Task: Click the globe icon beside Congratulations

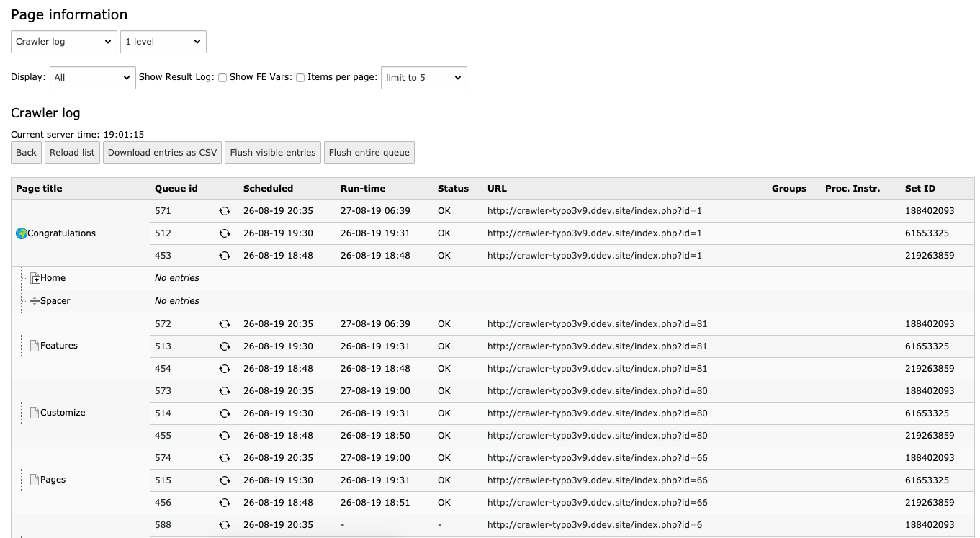Action: tap(22, 233)
